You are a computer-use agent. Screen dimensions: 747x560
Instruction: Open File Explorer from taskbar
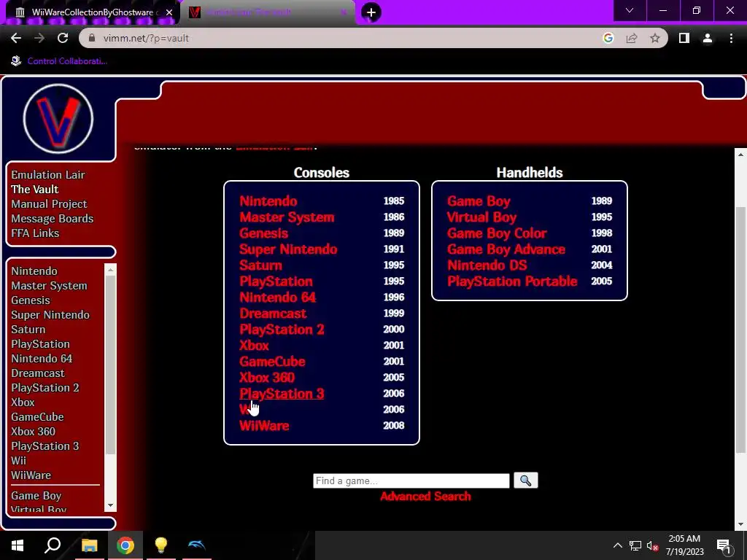coord(89,545)
